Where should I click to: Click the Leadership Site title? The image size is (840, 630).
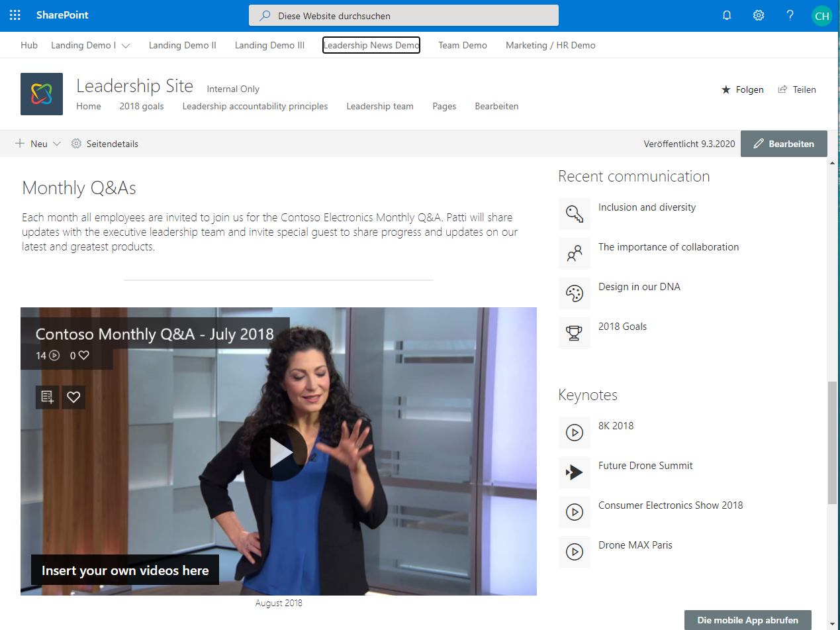pos(135,86)
